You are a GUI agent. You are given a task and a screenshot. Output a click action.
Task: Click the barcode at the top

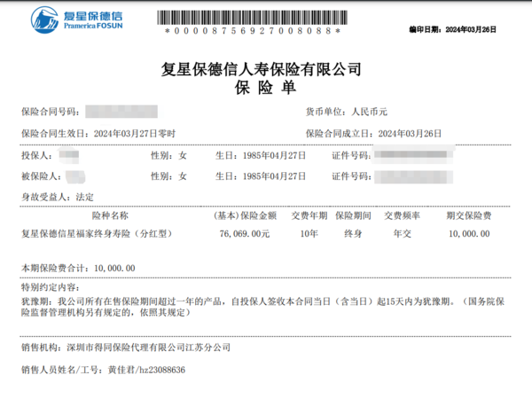click(x=252, y=18)
